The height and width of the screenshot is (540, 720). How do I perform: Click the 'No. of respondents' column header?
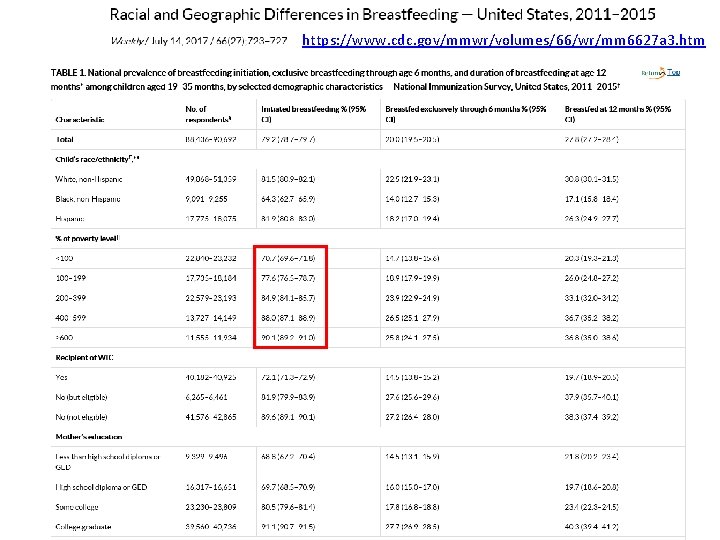point(208,114)
